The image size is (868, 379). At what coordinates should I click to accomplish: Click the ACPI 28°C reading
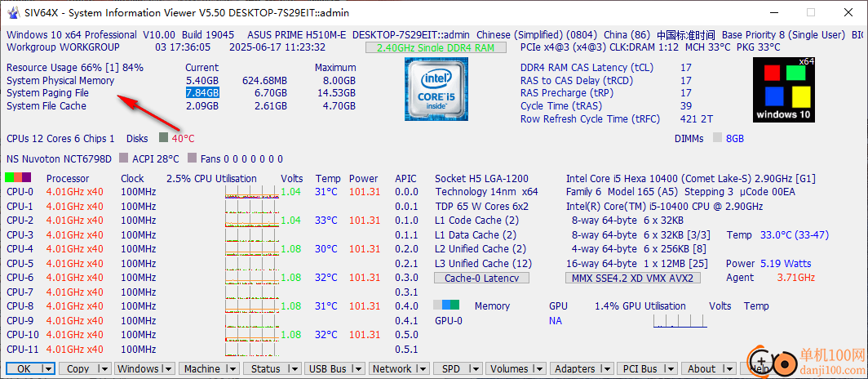tap(156, 159)
